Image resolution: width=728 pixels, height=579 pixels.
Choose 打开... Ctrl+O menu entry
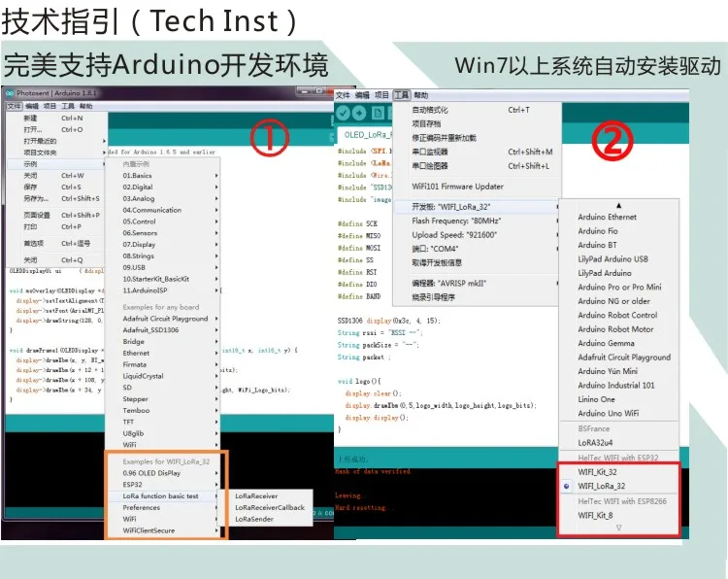pyautogui.click(x=56, y=129)
